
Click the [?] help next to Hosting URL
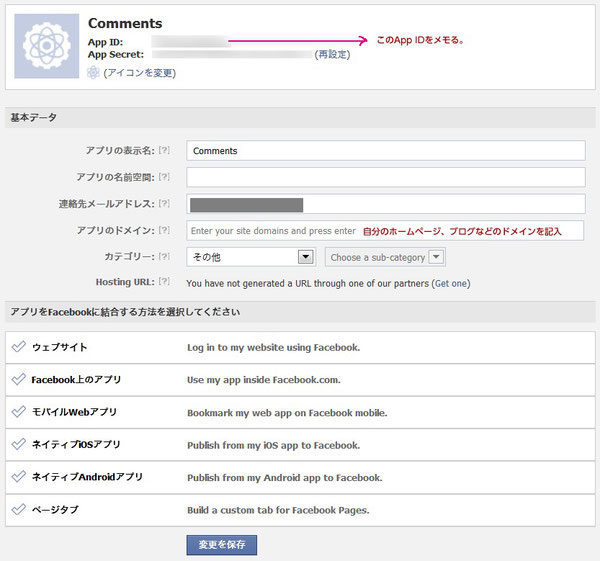tap(164, 282)
